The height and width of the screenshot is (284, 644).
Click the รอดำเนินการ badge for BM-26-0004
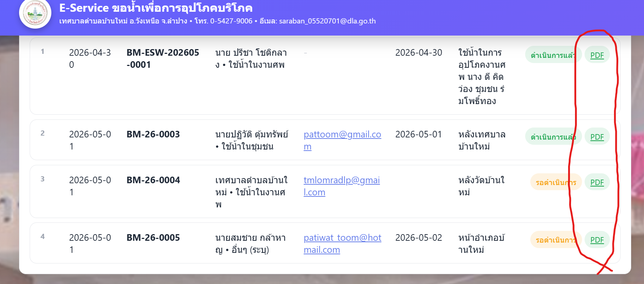click(556, 182)
